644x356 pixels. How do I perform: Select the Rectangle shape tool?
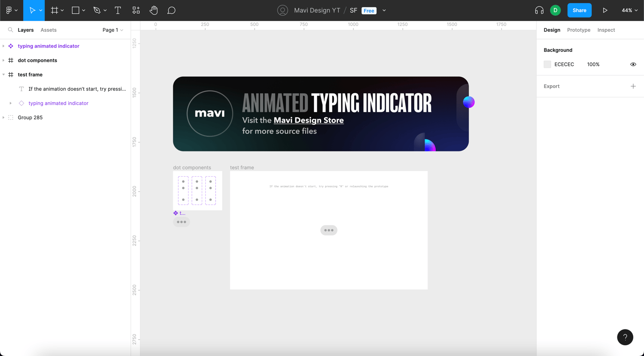point(76,10)
